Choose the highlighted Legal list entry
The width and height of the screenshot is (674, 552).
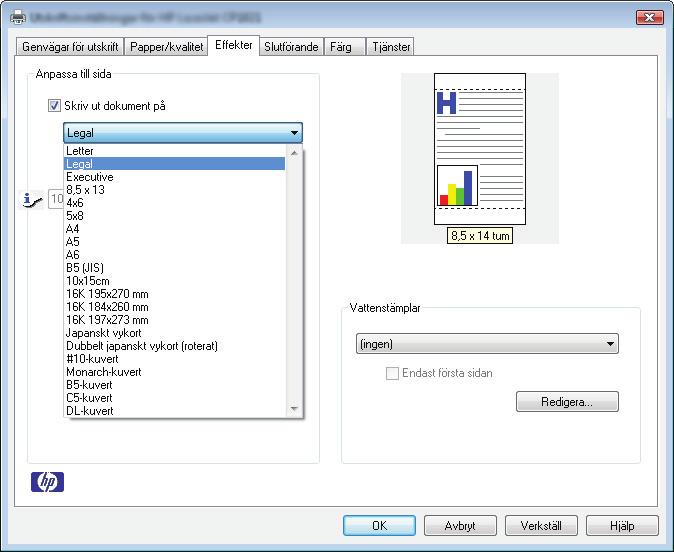point(175,164)
